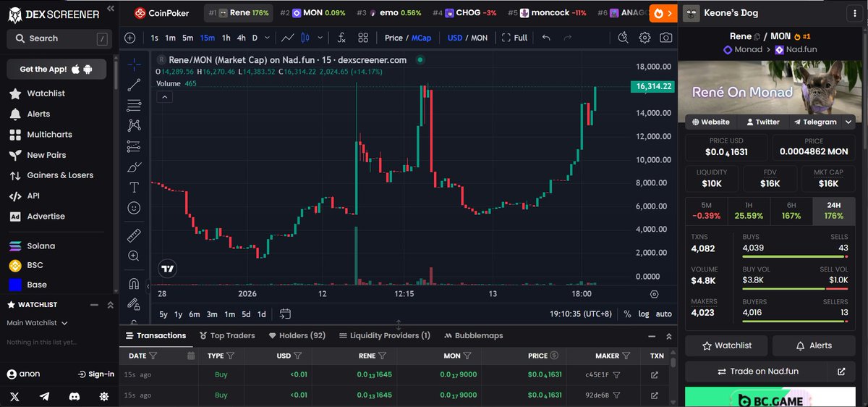Click Get the App button
Viewport: 868px width, 407px height.
tap(56, 69)
